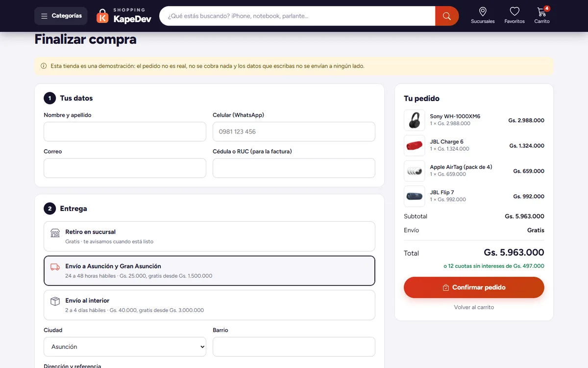Click JBL Flip 7 speaker thumbnail
Viewport: 588px width, 368px height.
415,196
